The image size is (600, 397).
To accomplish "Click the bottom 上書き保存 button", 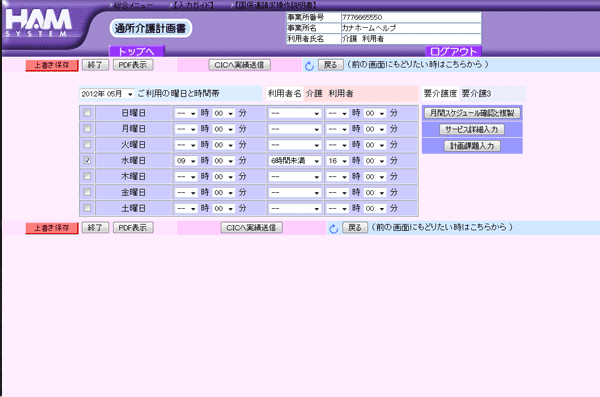I will click(x=52, y=228).
